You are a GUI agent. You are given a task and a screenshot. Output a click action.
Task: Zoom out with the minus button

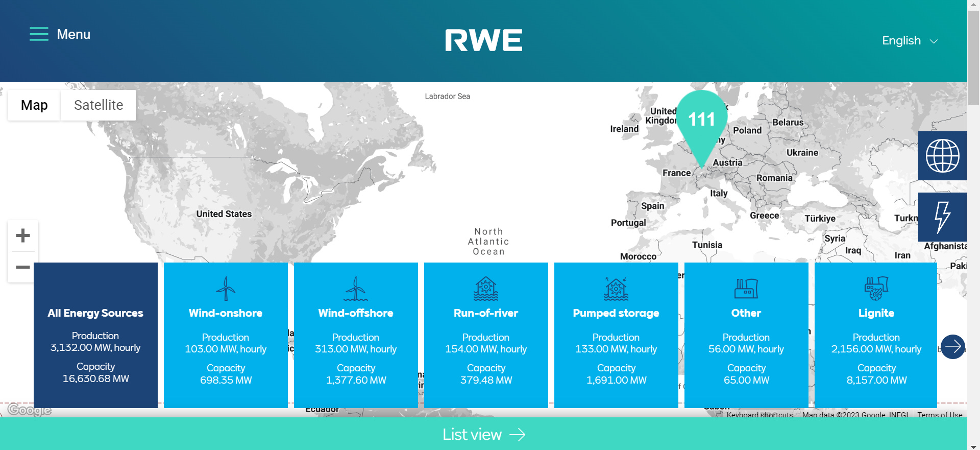point(23,267)
